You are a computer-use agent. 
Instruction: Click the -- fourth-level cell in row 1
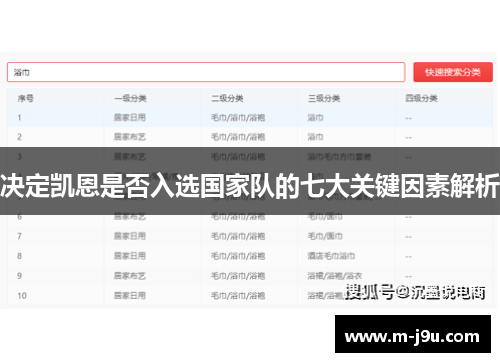(408, 118)
